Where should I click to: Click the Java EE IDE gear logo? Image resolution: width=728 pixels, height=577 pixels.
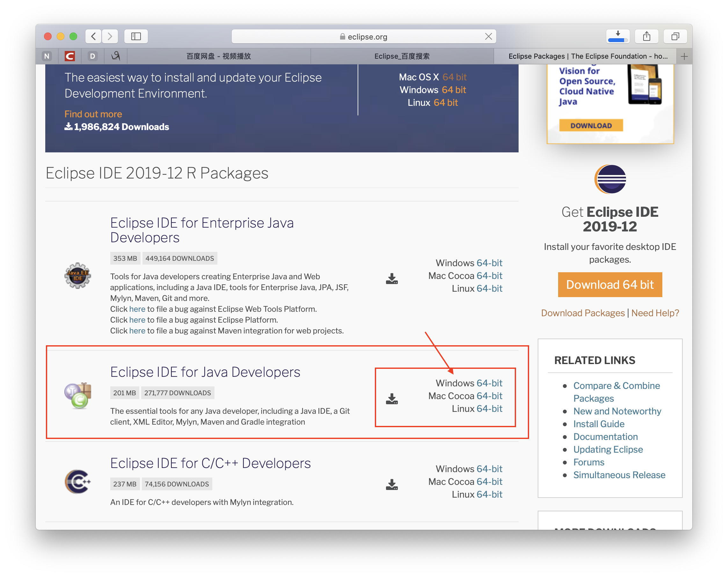point(78,275)
